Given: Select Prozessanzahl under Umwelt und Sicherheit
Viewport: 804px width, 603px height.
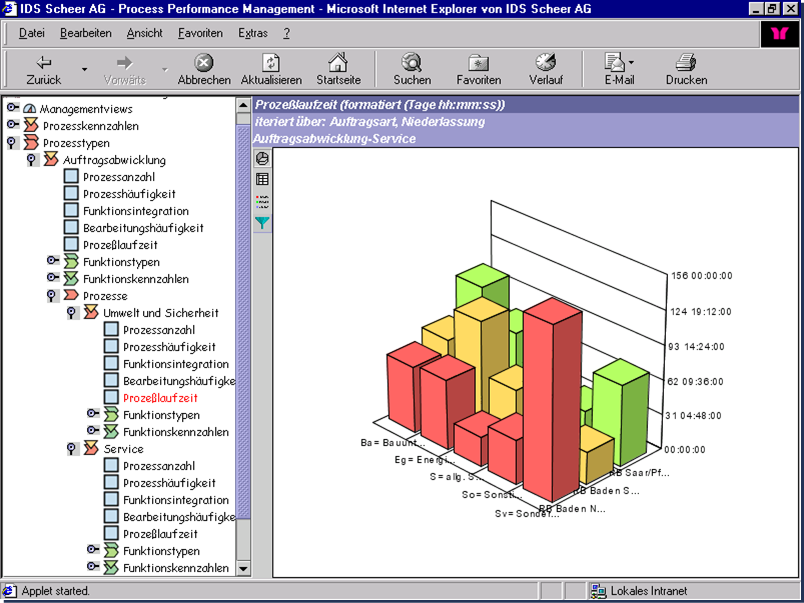Looking at the screenshot, I should coord(159,330).
